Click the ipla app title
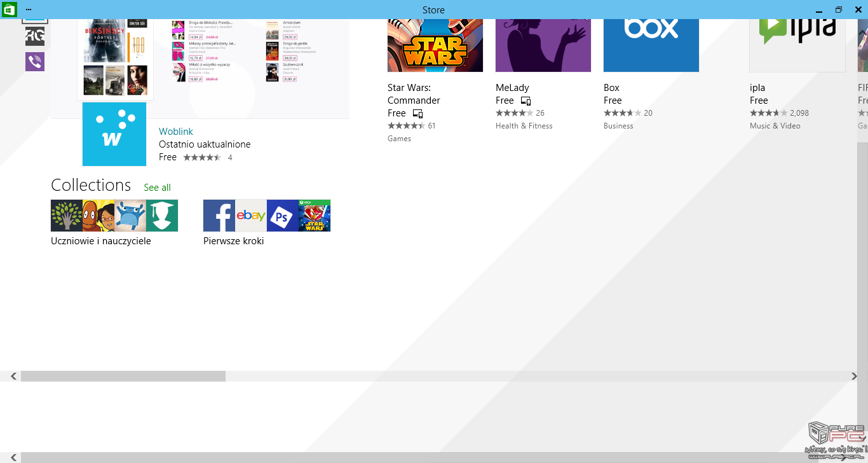The width and height of the screenshot is (868, 463). 757,88
